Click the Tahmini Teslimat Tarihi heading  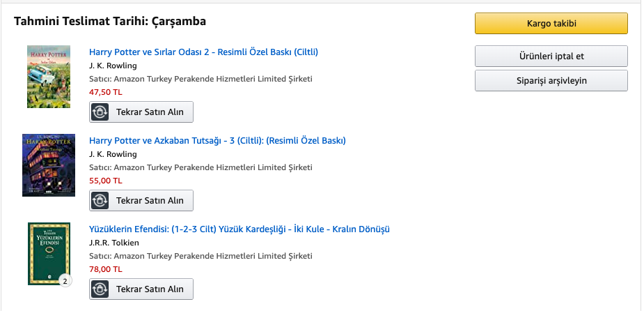[x=110, y=22]
